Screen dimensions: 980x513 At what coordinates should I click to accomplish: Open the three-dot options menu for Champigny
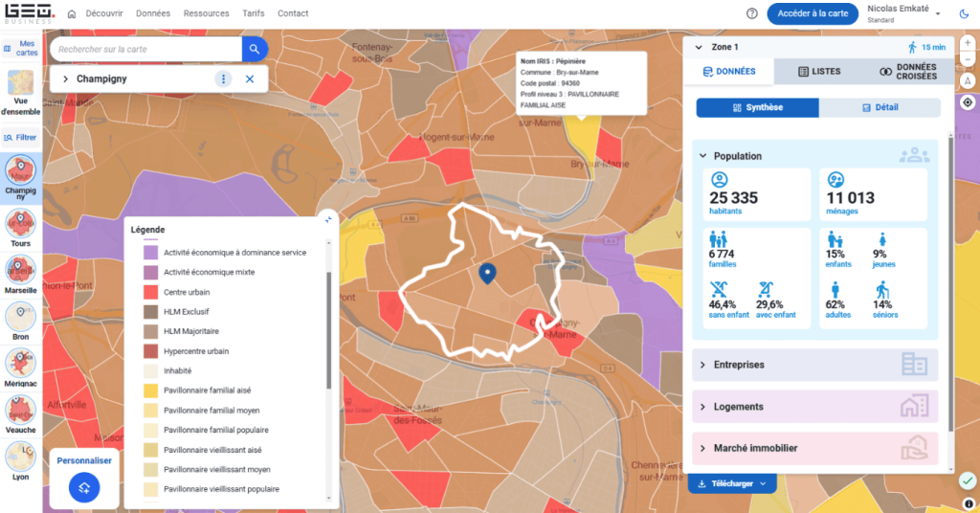tap(223, 78)
